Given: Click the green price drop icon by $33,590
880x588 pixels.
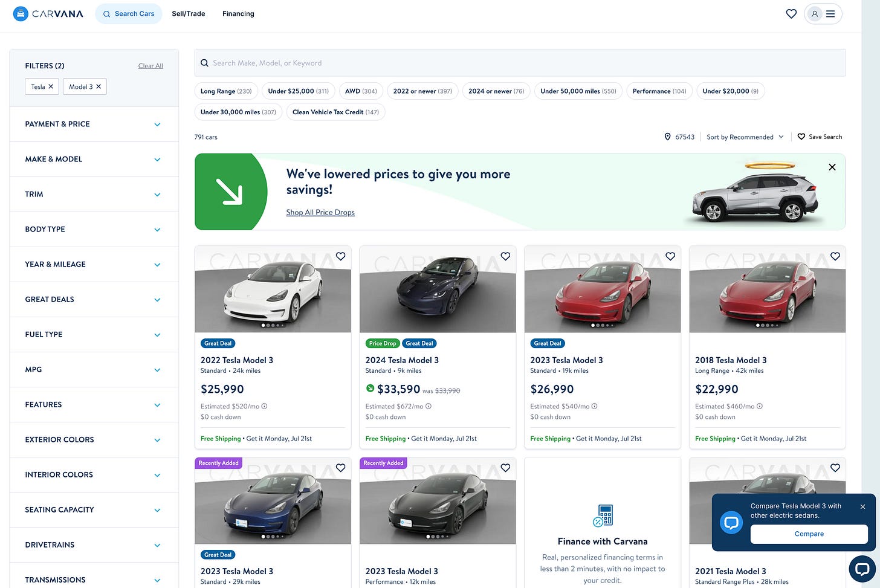Looking at the screenshot, I should pos(370,389).
